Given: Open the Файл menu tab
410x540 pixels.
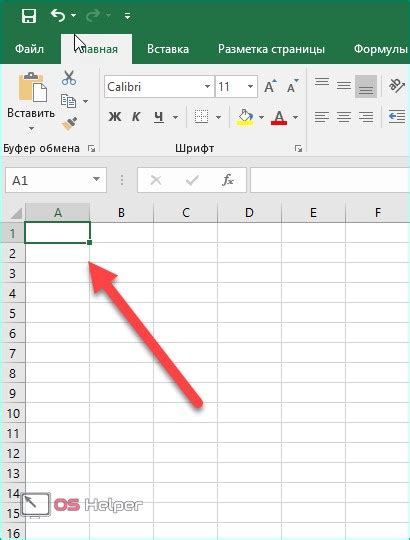Looking at the screenshot, I should (x=29, y=49).
